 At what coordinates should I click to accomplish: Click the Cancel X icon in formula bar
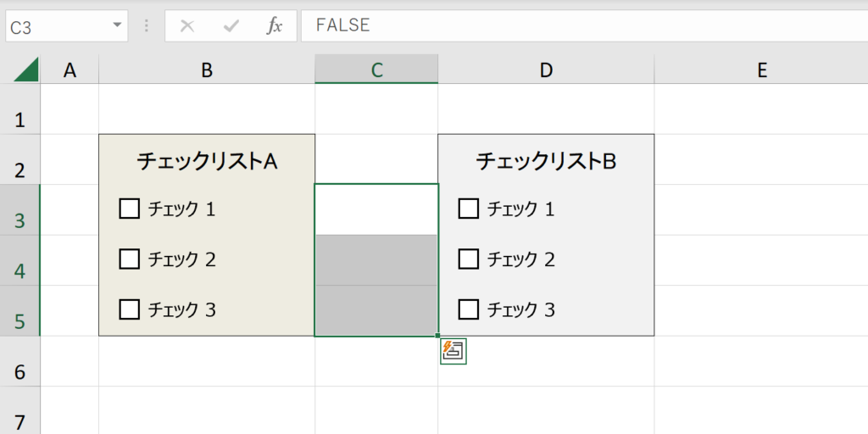187,26
